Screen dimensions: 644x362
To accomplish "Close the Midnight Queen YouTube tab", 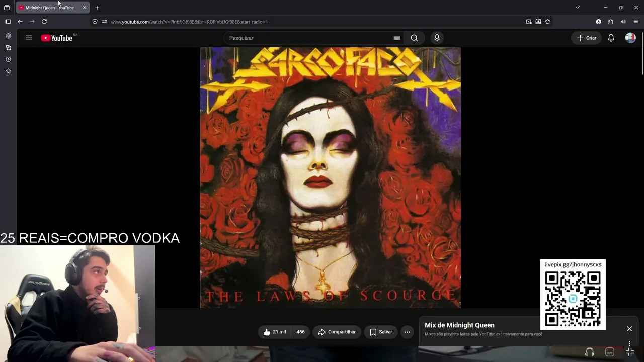I will tap(85, 8).
